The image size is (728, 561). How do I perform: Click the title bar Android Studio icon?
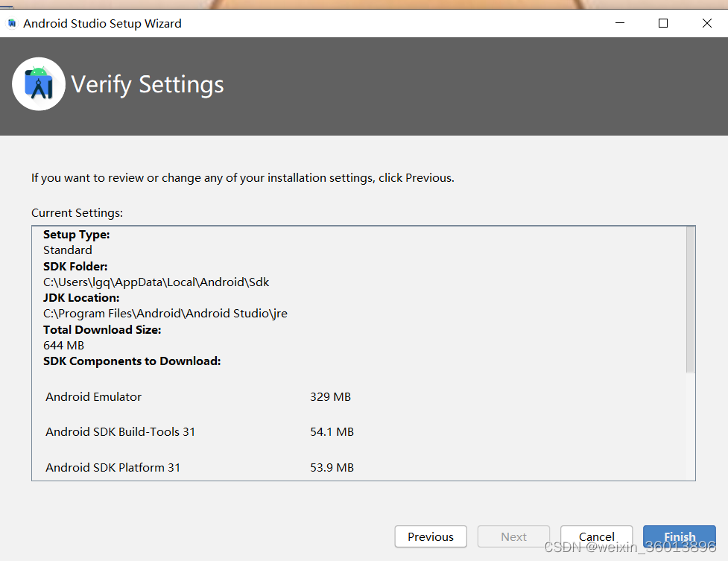point(12,23)
